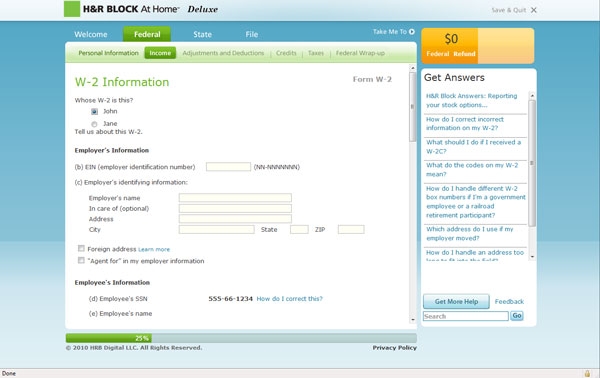Open Adjustments and Deductions section

point(223,53)
